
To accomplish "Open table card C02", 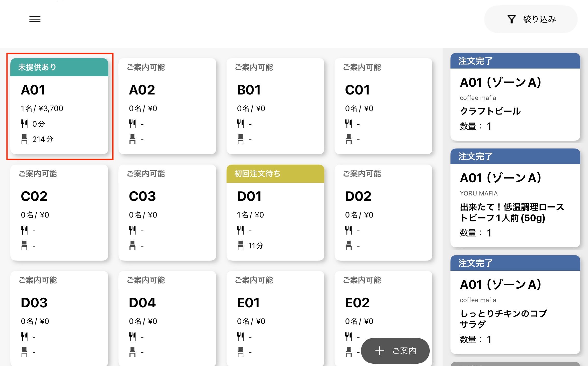I will 59,212.
